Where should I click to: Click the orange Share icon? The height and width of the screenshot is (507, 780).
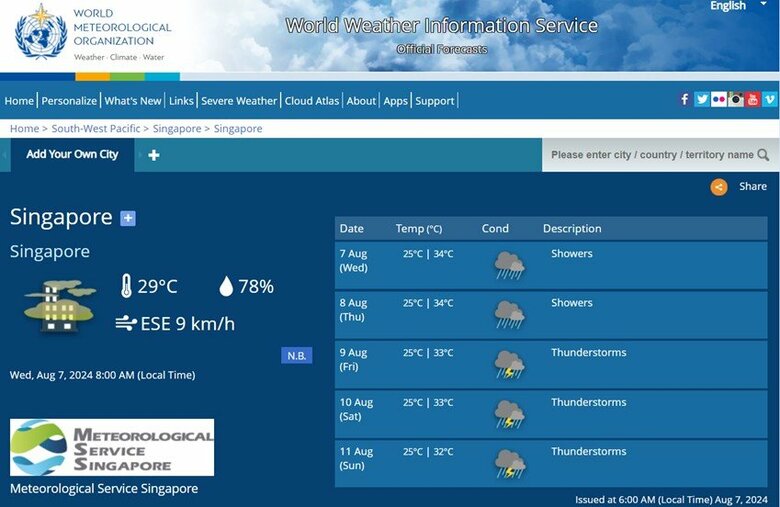pyautogui.click(x=719, y=187)
